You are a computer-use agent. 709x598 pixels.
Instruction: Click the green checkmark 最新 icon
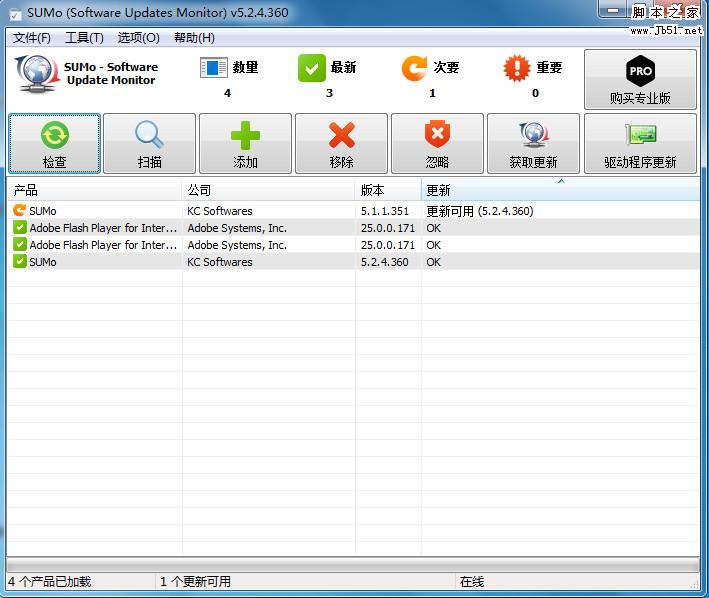312,68
